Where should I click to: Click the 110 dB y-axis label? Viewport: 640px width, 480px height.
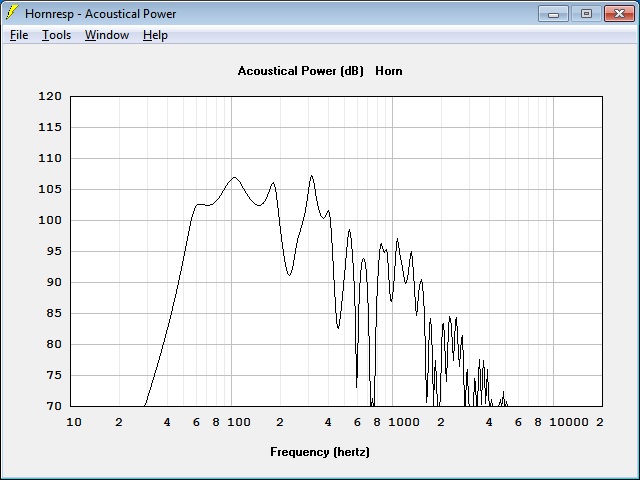[x=50, y=158]
